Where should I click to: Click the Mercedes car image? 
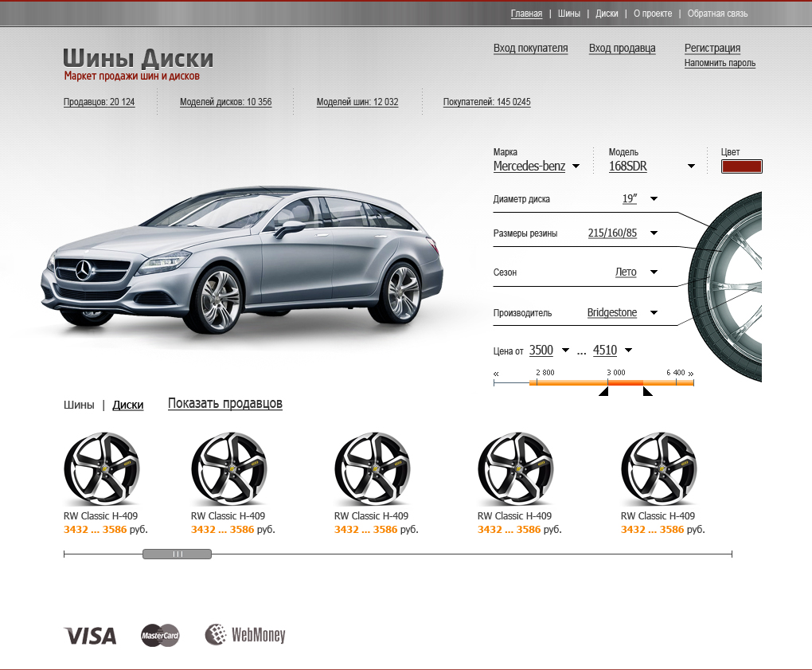click(242, 259)
